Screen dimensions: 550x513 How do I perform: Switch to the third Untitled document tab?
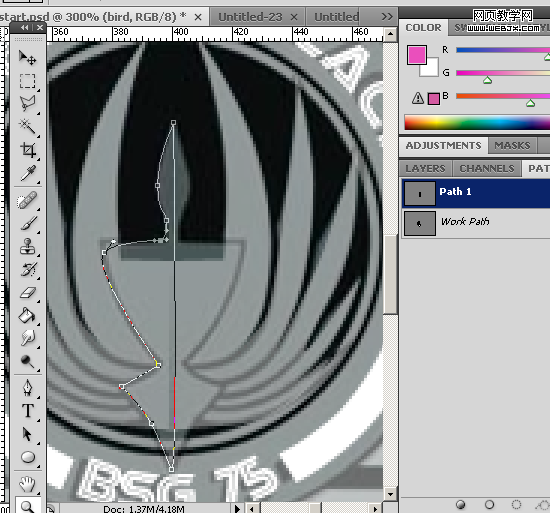click(336, 17)
